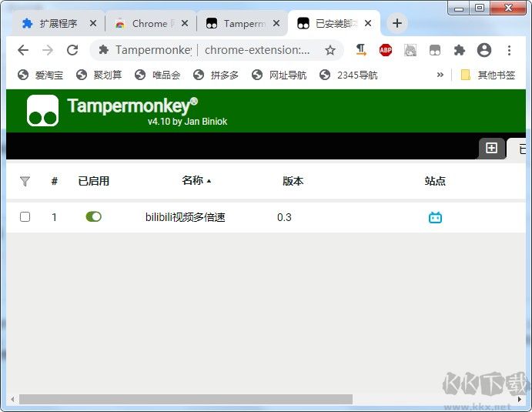
Task: Open the Chrome three-dot menu
Action: pyautogui.click(x=509, y=50)
